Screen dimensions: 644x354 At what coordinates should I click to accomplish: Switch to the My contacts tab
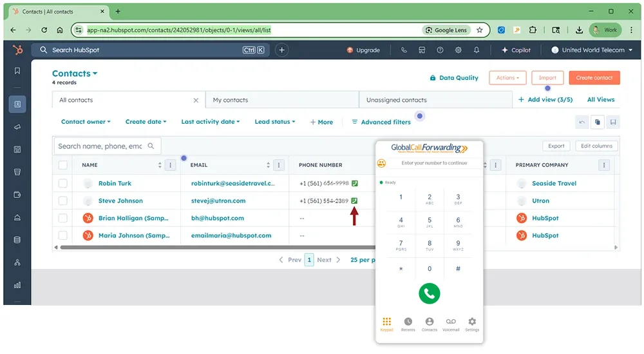click(282, 100)
